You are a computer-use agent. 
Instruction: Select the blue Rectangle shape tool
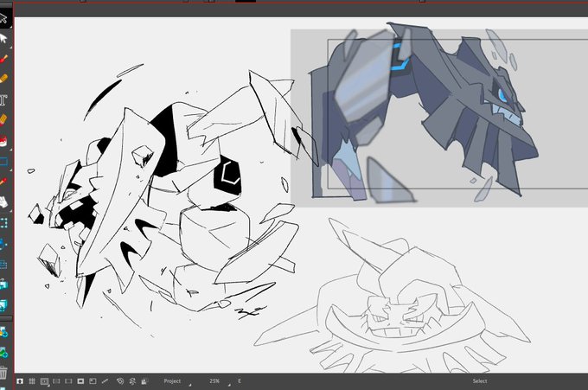point(3,162)
